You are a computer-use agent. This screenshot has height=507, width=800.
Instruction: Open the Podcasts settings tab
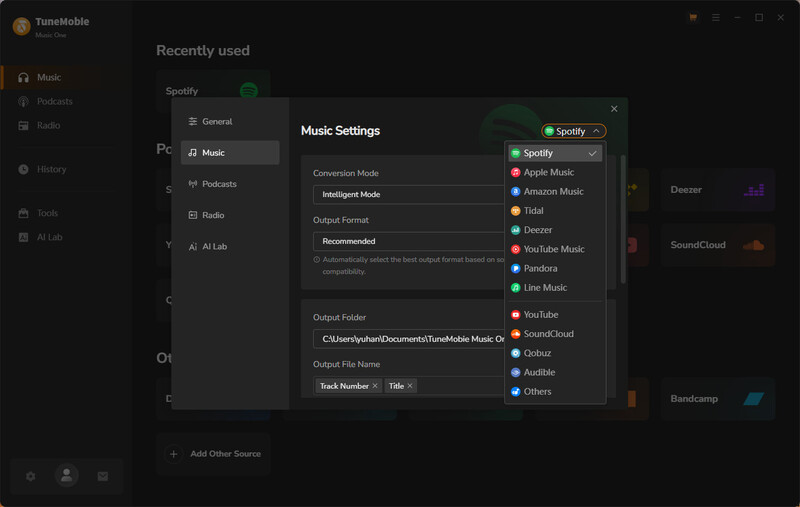click(x=219, y=184)
